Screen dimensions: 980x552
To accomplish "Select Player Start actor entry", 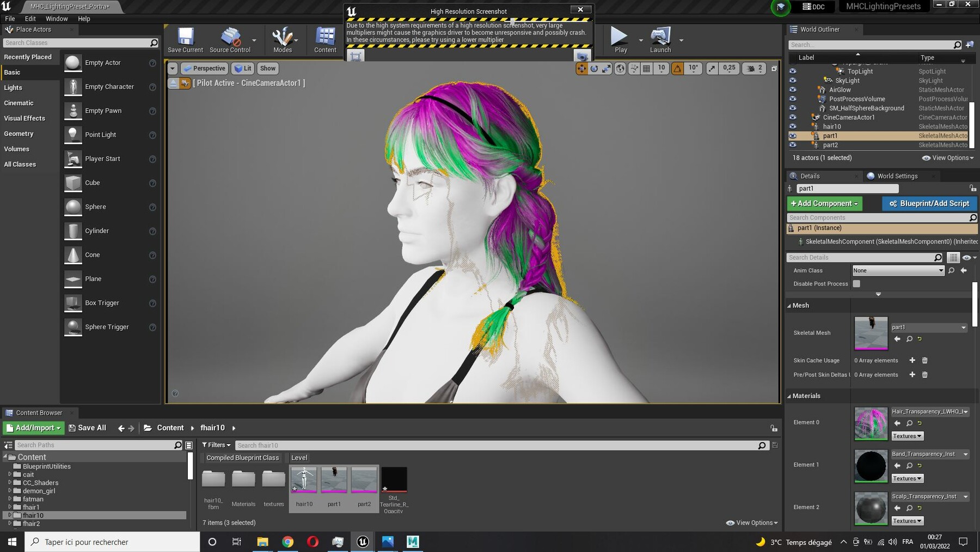I will pyautogui.click(x=111, y=159).
